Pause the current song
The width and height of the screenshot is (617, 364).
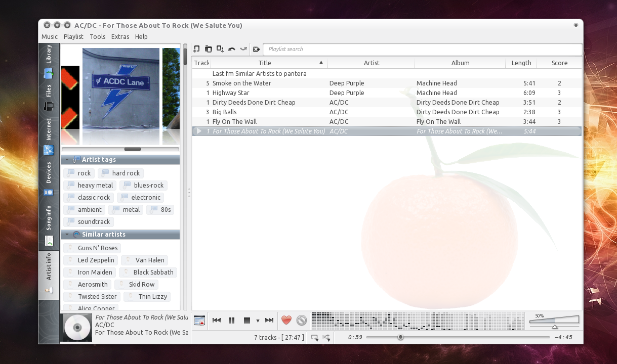coord(232,320)
